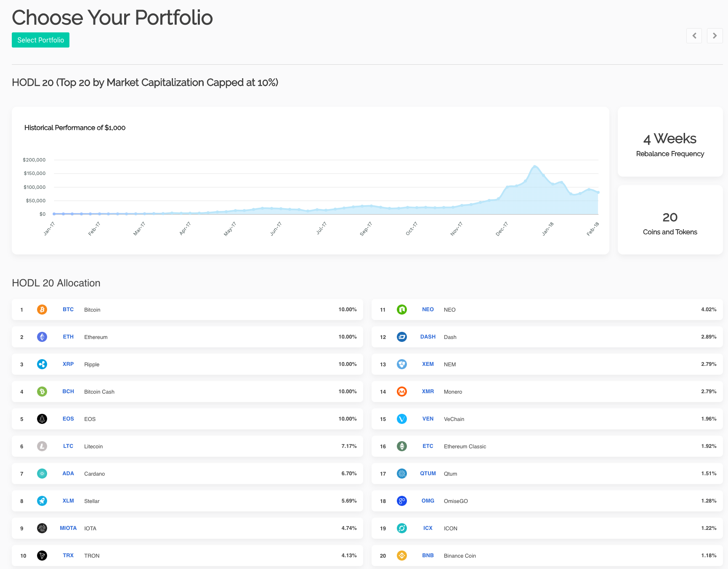Image resolution: width=728 pixels, height=569 pixels.
Task: Go to previous portfolio with left chevron
Action: tap(694, 36)
